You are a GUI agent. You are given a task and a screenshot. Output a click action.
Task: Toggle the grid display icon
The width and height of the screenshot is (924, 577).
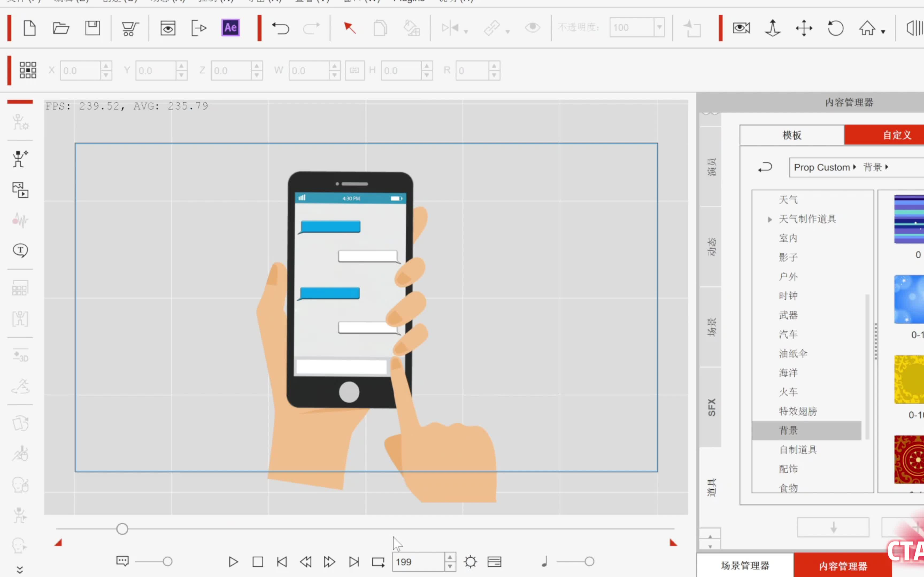(x=28, y=70)
